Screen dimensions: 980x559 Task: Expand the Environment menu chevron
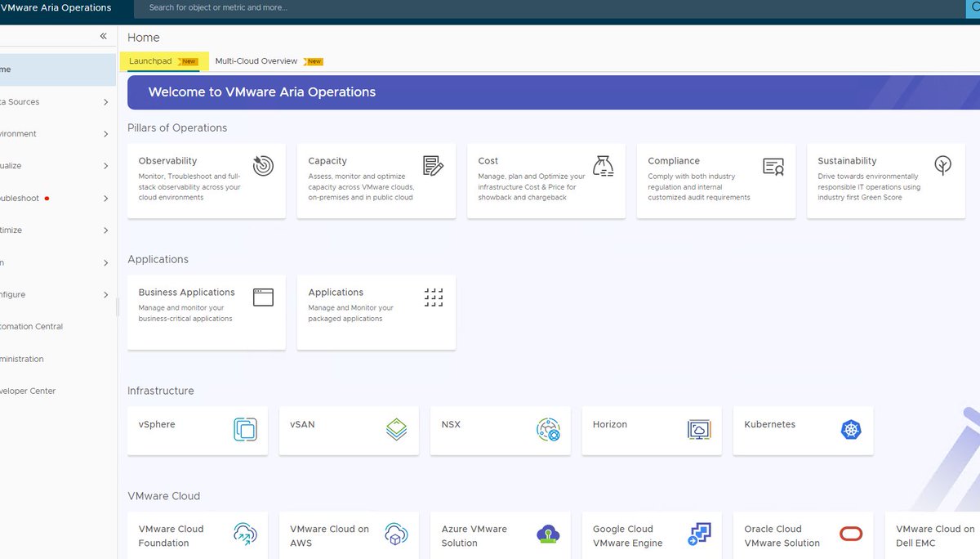click(x=106, y=134)
